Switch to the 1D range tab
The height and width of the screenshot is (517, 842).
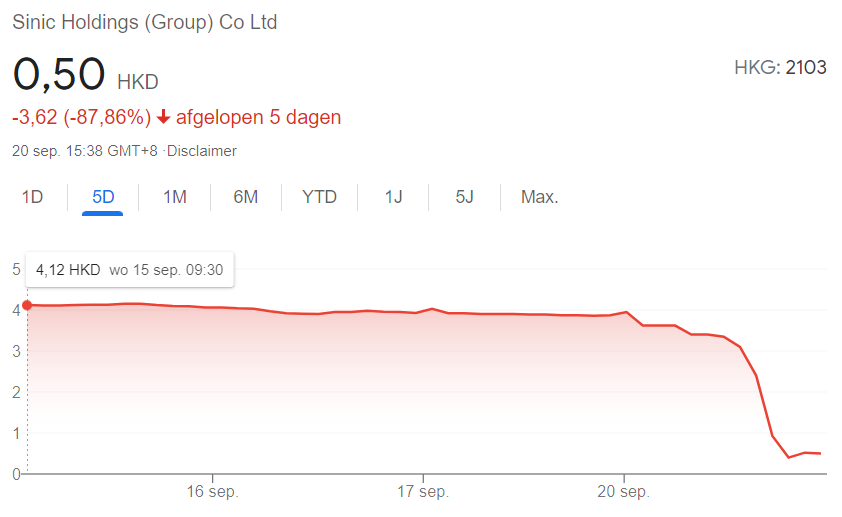(x=32, y=197)
